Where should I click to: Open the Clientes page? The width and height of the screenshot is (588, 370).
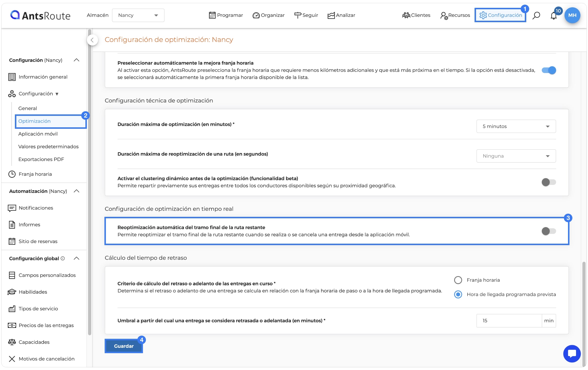tap(416, 15)
